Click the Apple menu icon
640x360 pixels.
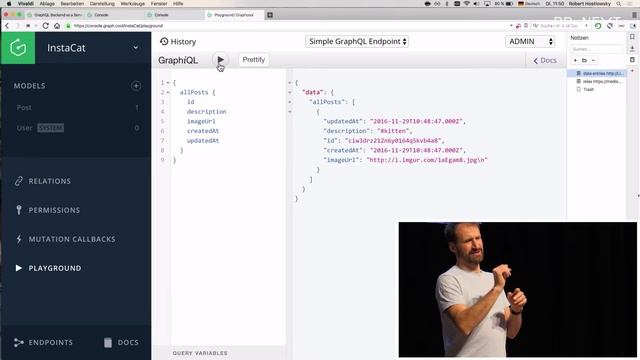click(9, 4)
